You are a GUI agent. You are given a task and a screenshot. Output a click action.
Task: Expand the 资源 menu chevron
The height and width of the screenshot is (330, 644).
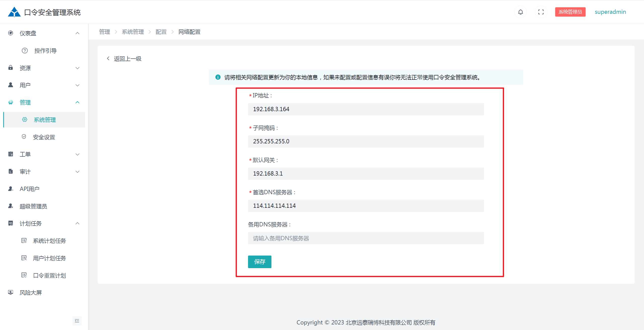[77, 68]
